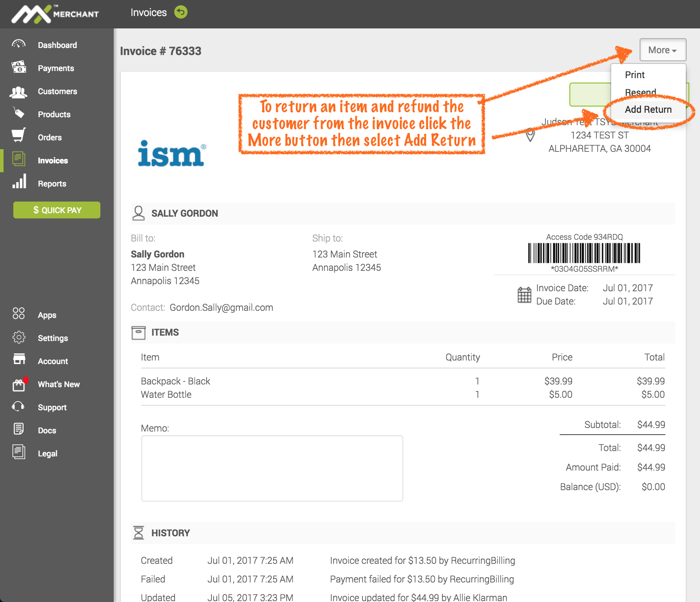Click inside the Memo text box
The image size is (700, 602).
coord(272,468)
